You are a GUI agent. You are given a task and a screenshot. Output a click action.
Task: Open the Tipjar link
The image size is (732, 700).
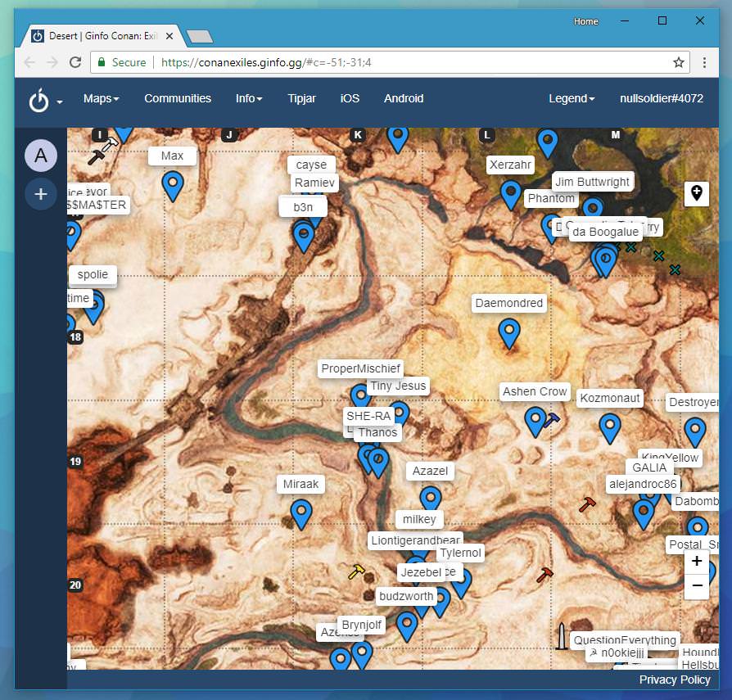click(x=301, y=98)
